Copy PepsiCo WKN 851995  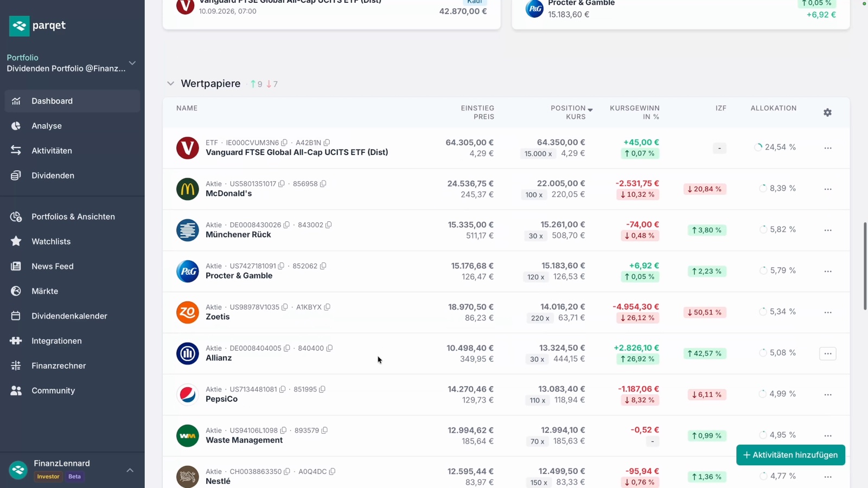pyautogui.click(x=322, y=390)
